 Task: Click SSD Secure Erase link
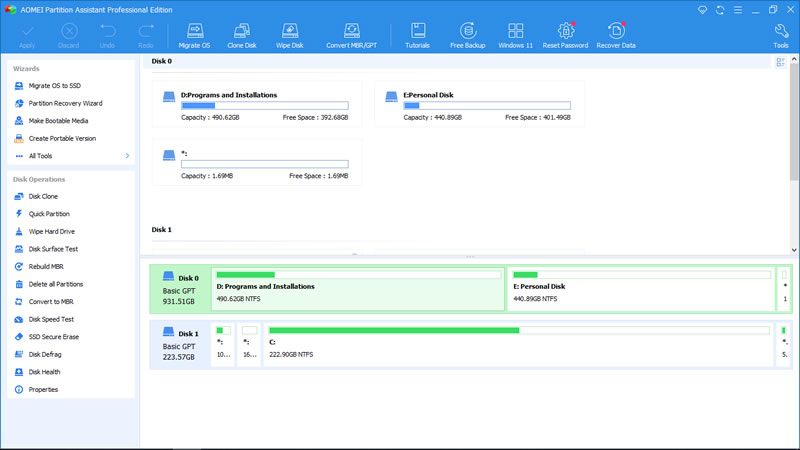tap(53, 337)
